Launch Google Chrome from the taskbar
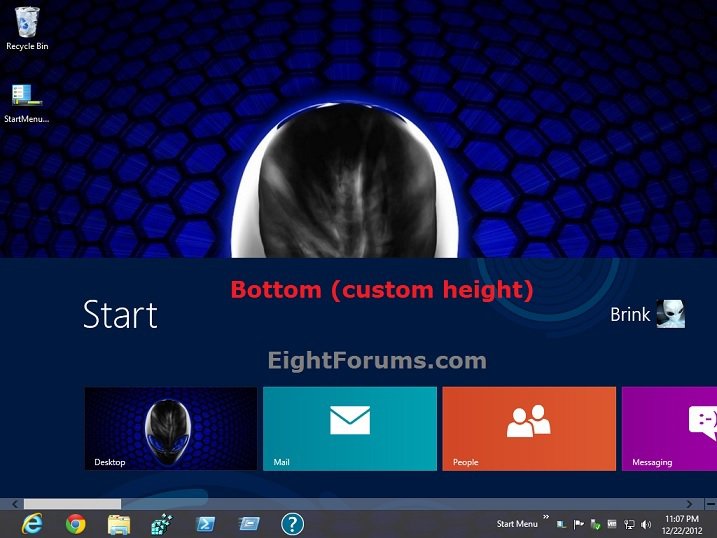 (75, 524)
